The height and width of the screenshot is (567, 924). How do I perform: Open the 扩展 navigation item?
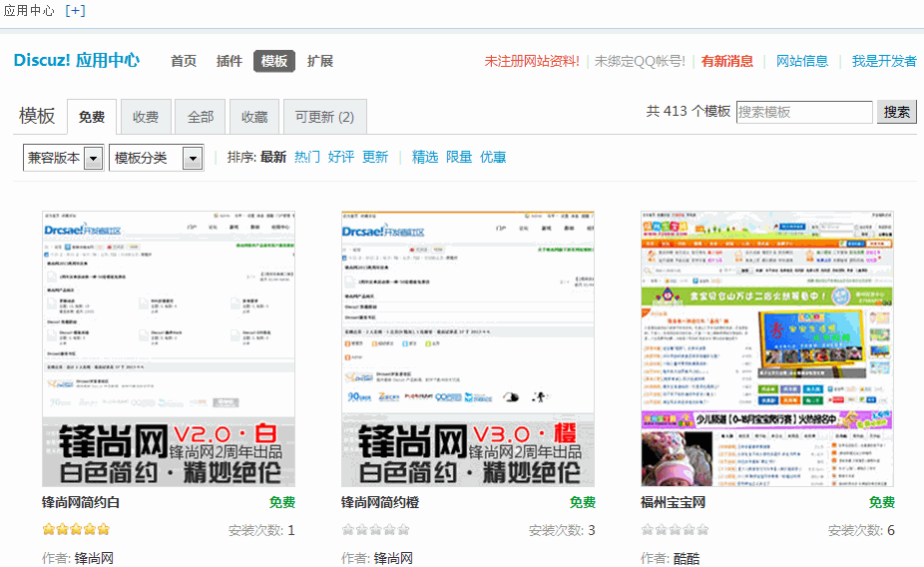pos(320,61)
